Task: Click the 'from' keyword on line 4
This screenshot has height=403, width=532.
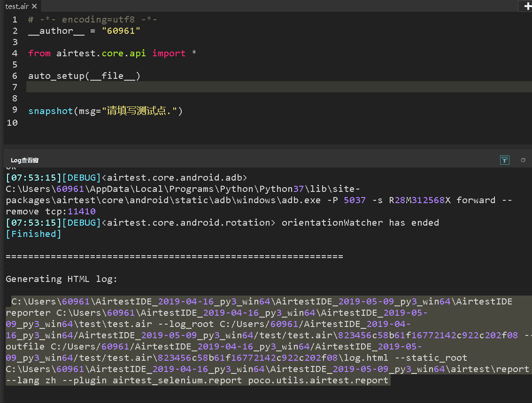Action: click(39, 53)
